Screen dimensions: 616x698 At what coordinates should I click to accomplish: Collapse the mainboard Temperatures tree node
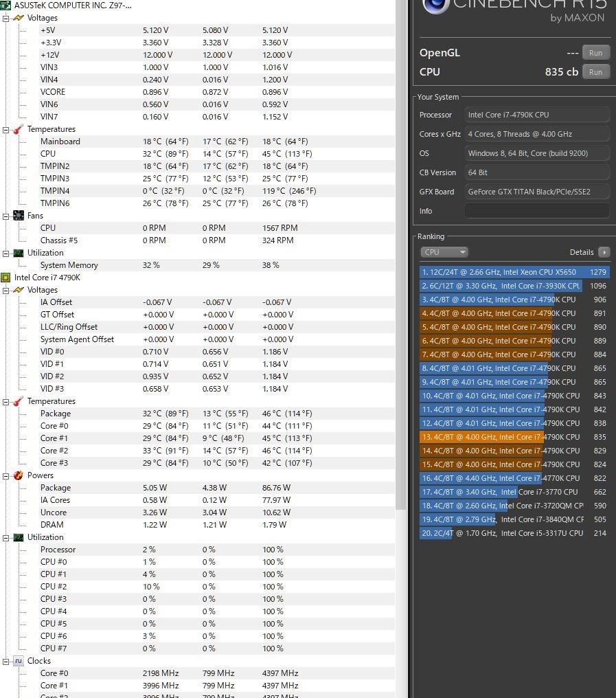(6, 129)
